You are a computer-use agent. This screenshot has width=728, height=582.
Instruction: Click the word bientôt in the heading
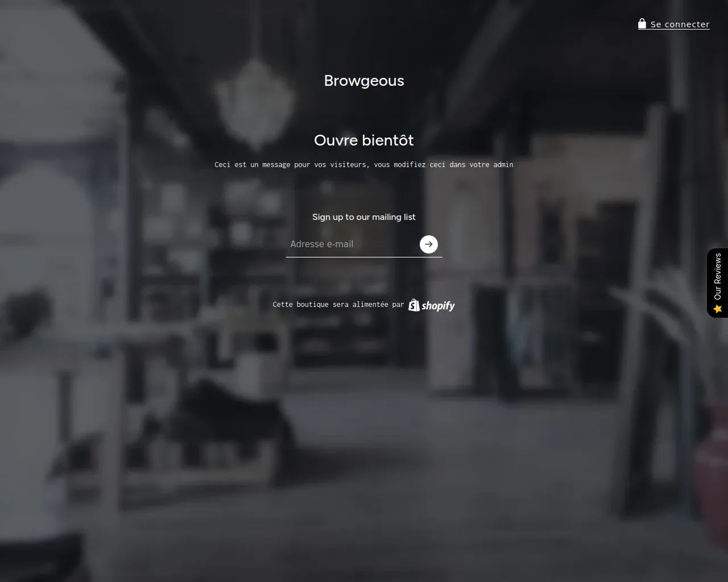point(388,140)
